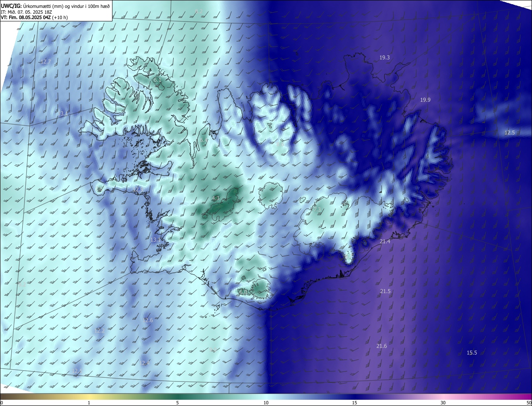The image size is (532, 406).
Task: Click the 19.9 value label
Action: point(425,100)
